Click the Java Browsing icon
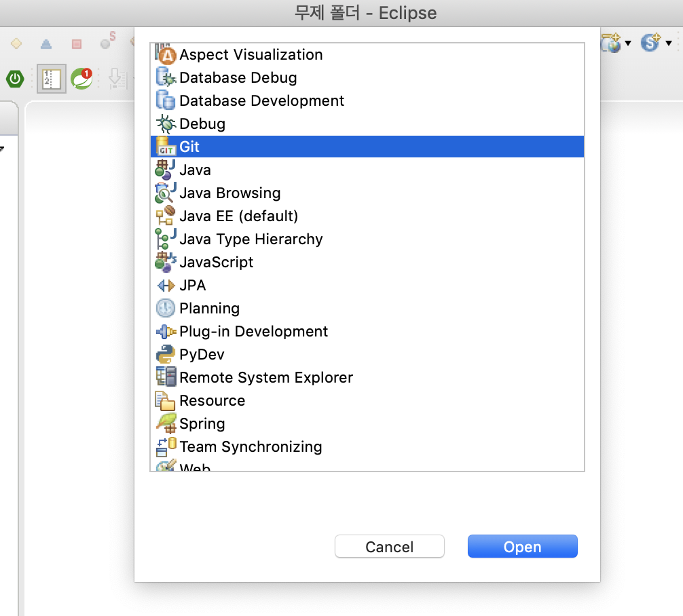Screen dimensions: 683x616 click(x=166, y=193)
